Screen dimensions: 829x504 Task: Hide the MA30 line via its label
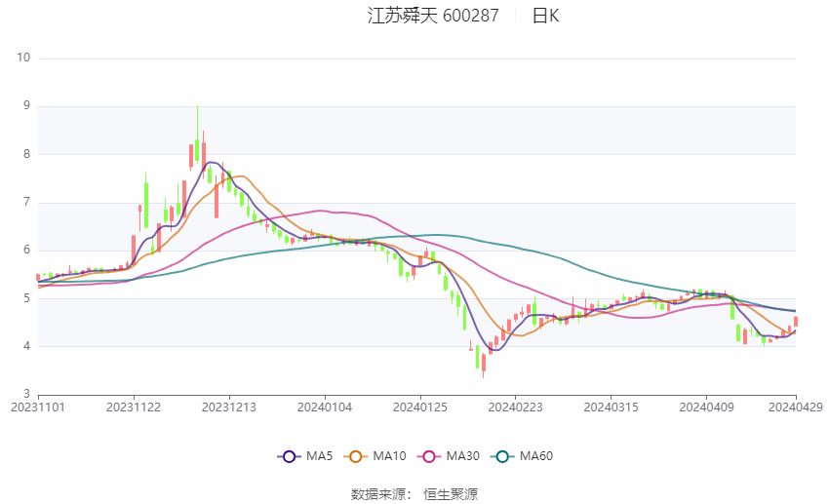[462, 456]
